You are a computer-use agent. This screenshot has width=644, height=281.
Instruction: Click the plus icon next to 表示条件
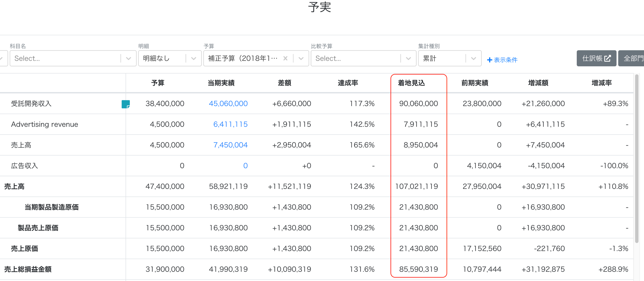point(490,60)
